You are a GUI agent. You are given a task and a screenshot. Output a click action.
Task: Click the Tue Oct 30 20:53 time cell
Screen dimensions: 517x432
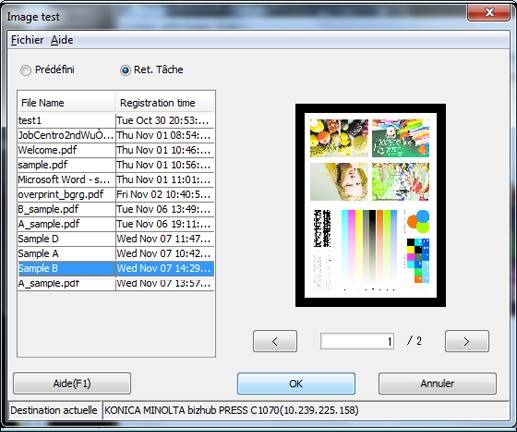pos(165,120)
